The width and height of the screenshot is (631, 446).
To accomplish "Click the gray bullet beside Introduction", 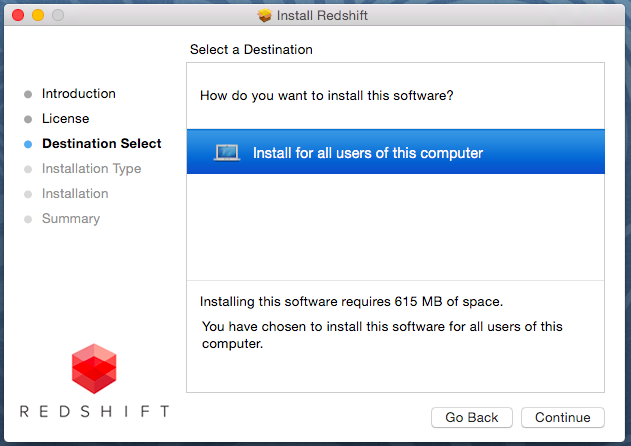I will 28,94.
